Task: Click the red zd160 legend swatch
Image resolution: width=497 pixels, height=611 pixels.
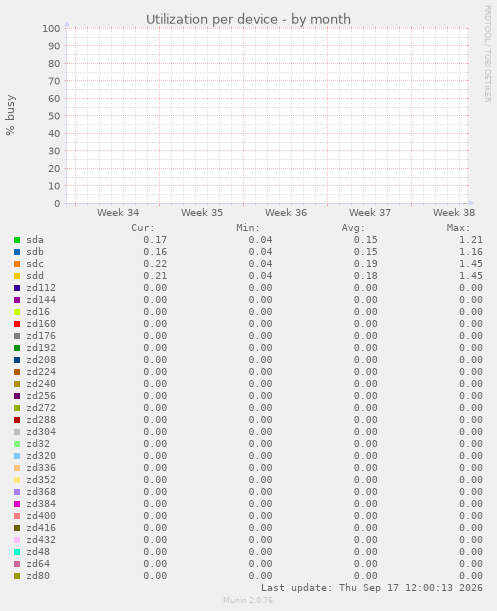Action: [17, 324]
